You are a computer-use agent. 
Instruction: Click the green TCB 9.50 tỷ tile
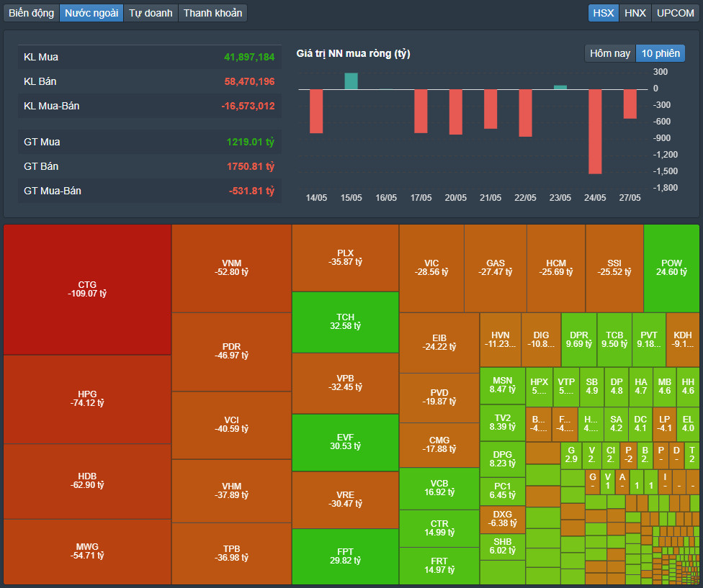pyautogui.click(x=614, y=340)
